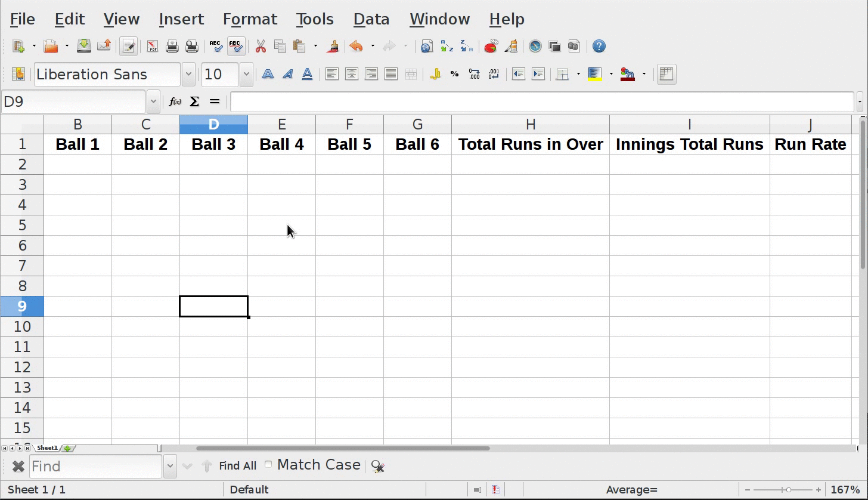Select the Clone Formatting paintbrush
This screenshot has height=500, width=868.
333,47
